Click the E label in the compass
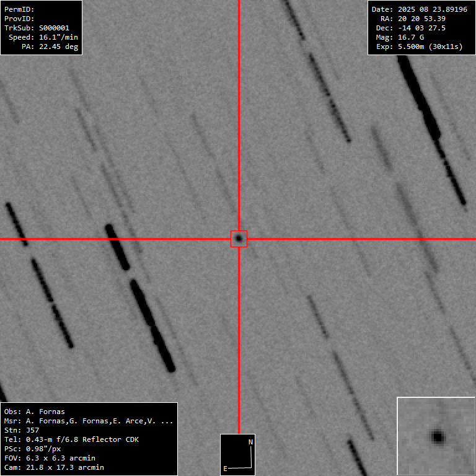Screen dimensions: 476x476 [x=225, y=469]
